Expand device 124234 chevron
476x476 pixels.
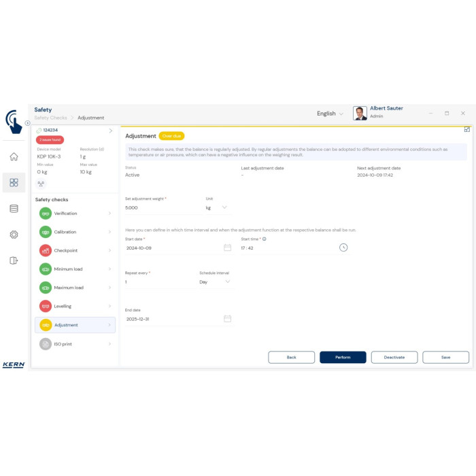(110, 131)
